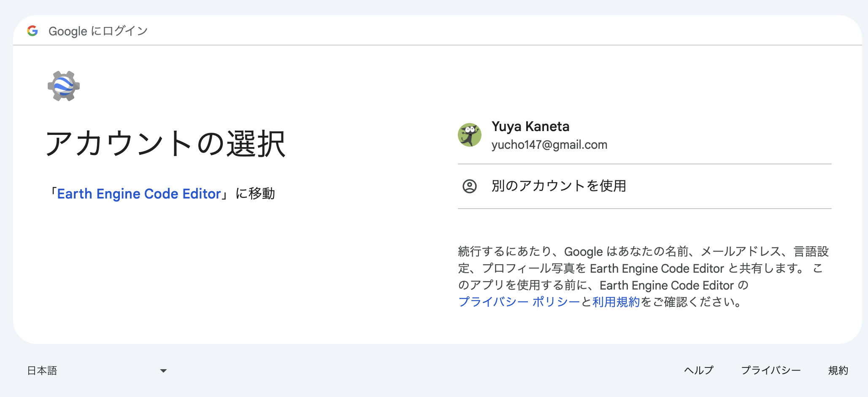Select the yucho147@gmail.com email address
Image resolution: width=868 pixels, height=397 pixels.
coord(549,145)
